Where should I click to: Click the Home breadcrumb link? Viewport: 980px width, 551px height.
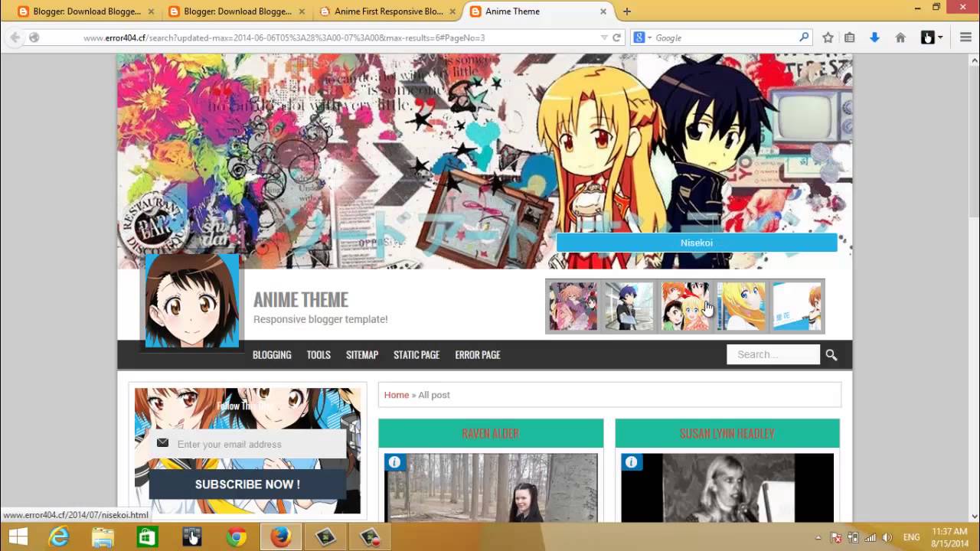(x=397, y=395)
